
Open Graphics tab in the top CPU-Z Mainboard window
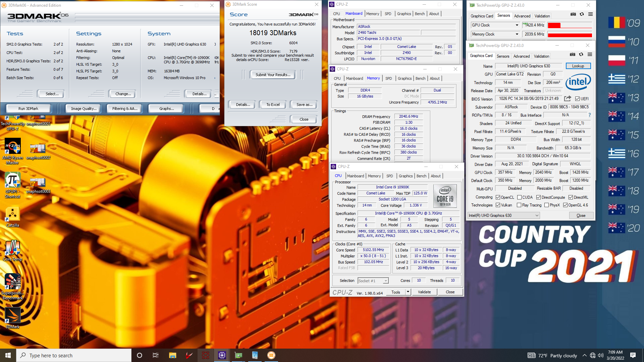coord(404,14)
